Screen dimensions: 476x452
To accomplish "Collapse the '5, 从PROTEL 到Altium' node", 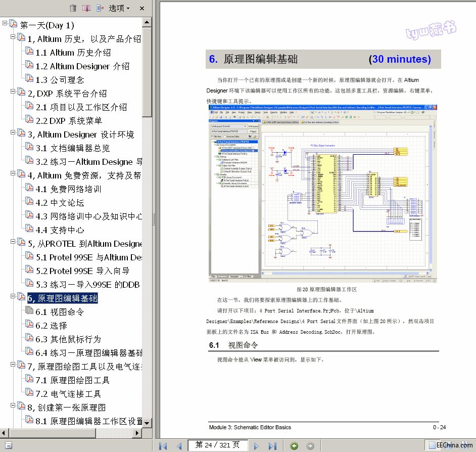I will 13,242.
